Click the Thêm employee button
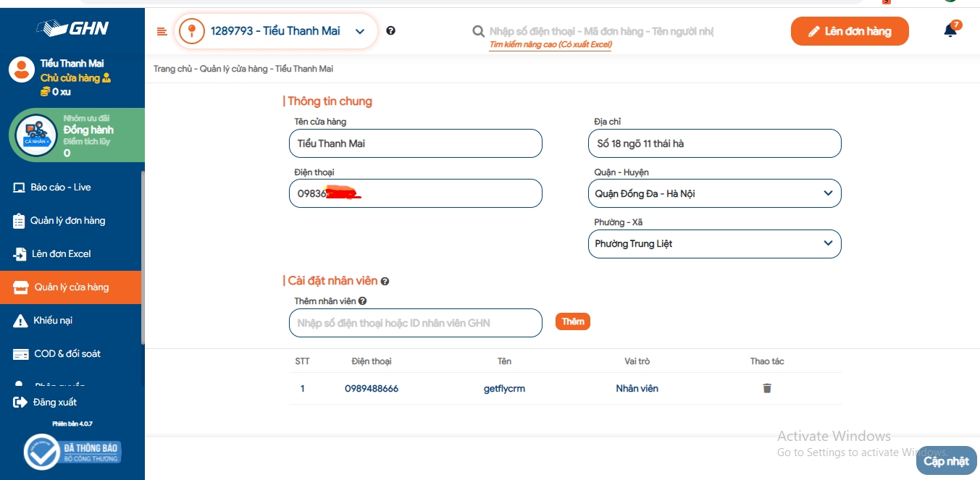This screenshot has height=480, width=980. [x=572, y=321]
